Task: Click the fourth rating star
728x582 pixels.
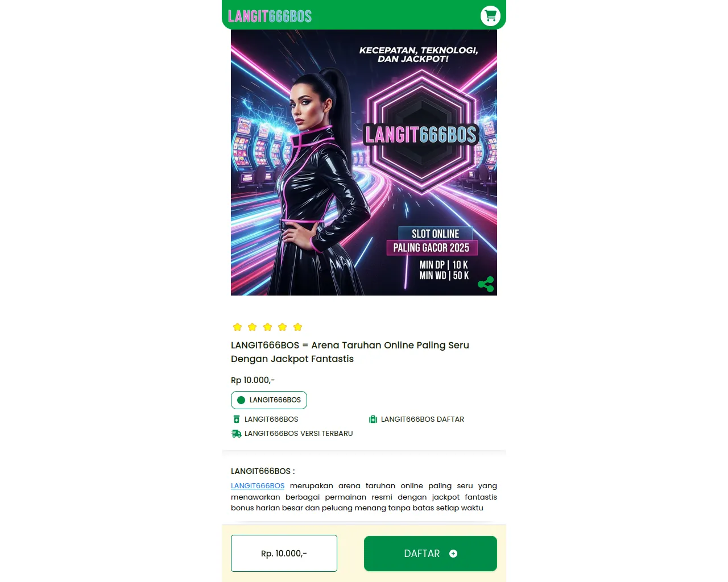Action: (282, 327)
